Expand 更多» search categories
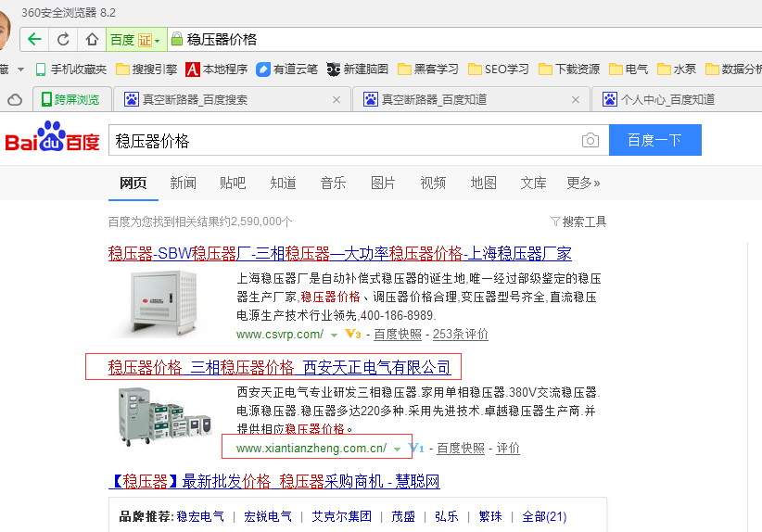The height and width of the screenshot is (532, 762). pyautogui.click(x=583, y=183)
